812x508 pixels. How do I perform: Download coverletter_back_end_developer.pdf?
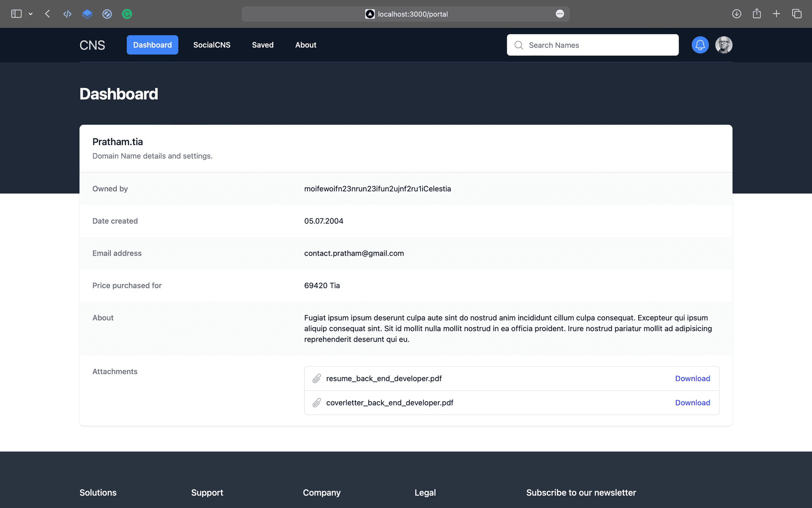coord(692,403)
